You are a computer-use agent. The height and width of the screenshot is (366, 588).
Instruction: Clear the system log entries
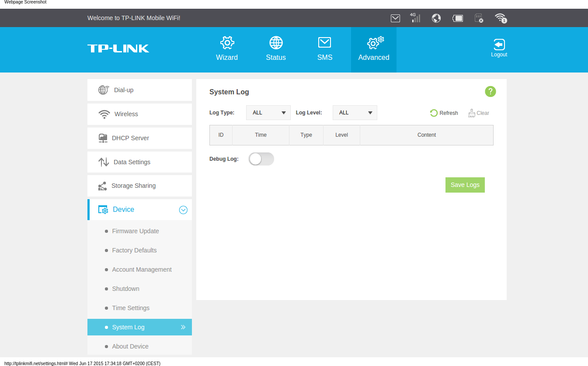pos(479,113)
